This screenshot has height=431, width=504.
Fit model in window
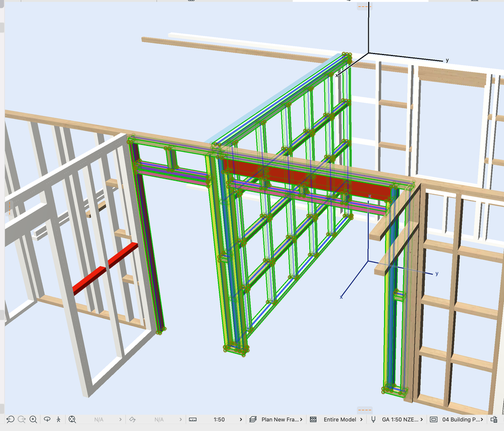[72, 419]
